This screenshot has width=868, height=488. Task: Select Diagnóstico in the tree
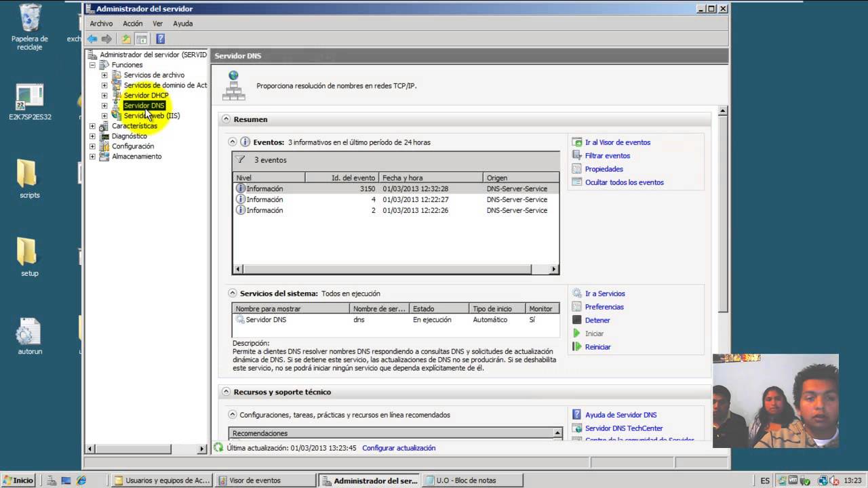click(x=129, y=136)
